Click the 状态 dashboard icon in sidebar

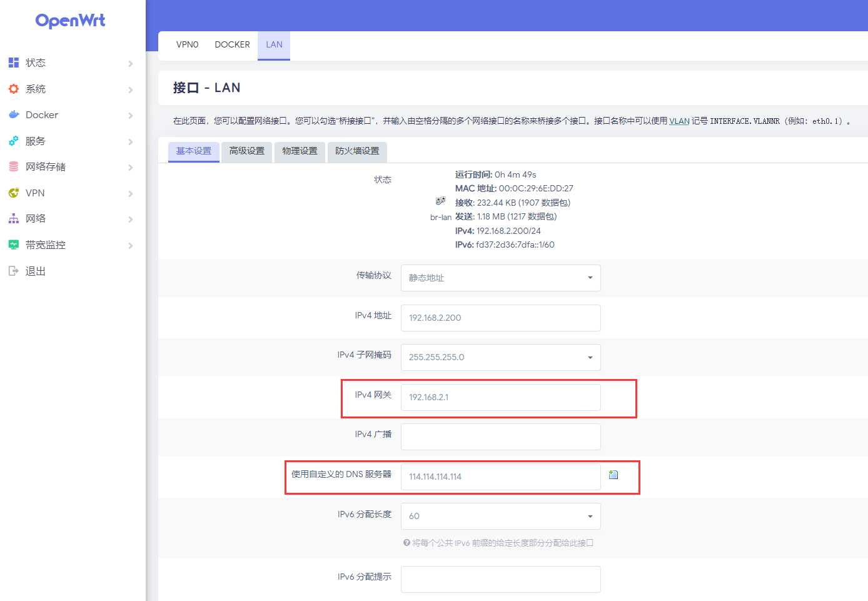(x=14, y=63)
